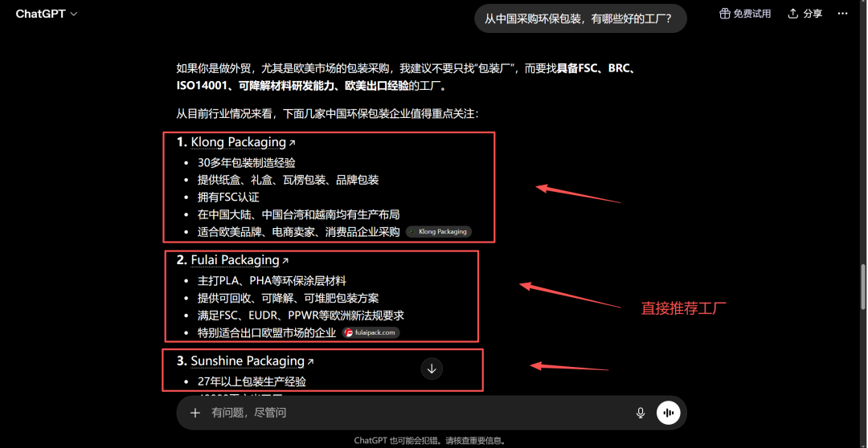The width and height of the screenshot is (868, 448).
Task: Click the Klong Packaging source chip
Action: click(x=439, y=232)
